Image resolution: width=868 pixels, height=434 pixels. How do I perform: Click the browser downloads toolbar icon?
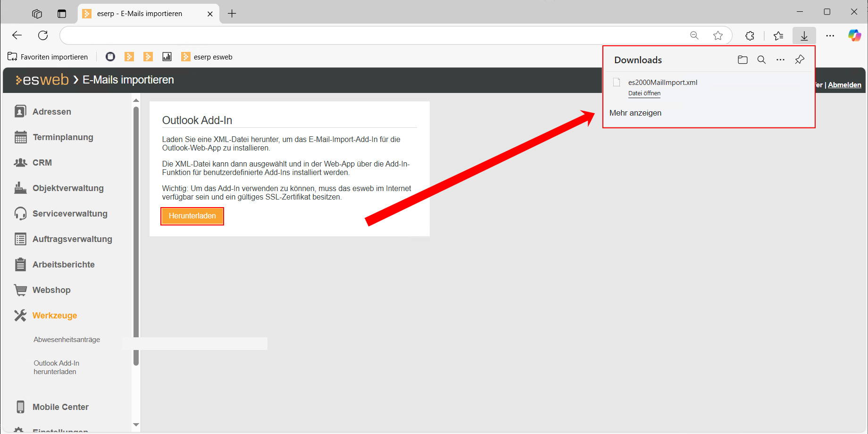804,35
